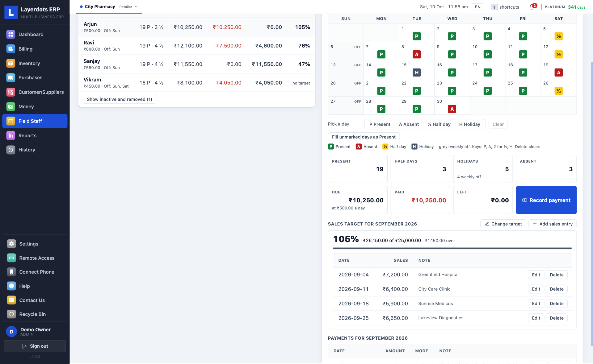Toggle the absent mark on day 8

417,55
